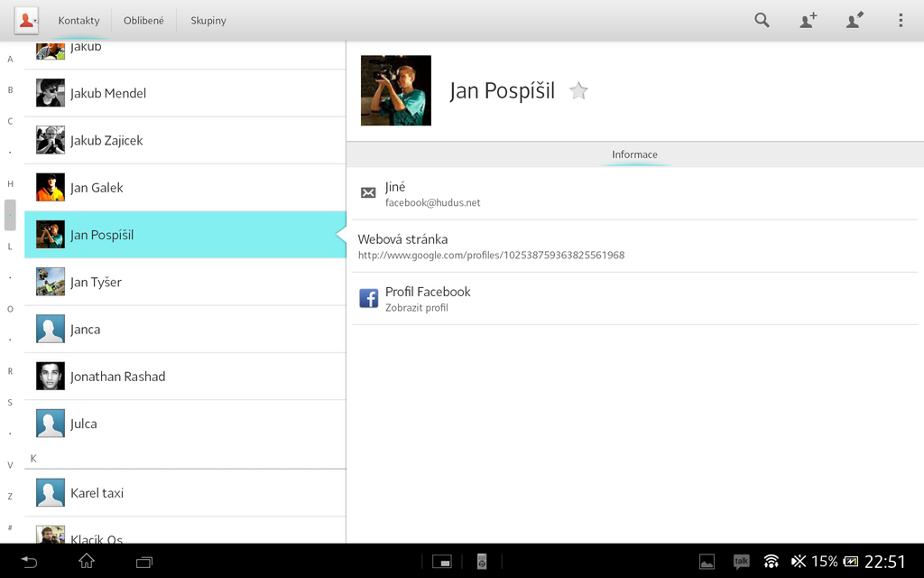Screen dimensions: 924x578
Task: Tap the Talk notification icon in status bar
Action: pyautogui.click(x=741, y=561)
